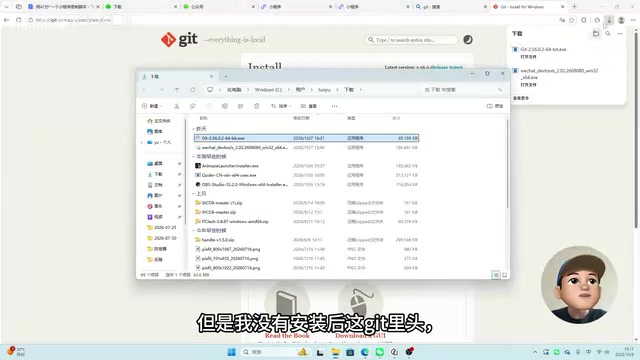Open 桌面 in Explorer navigation pane
The height and width of the screenshot is (360, 640).
pyautogui.click(x=158, y=164)
